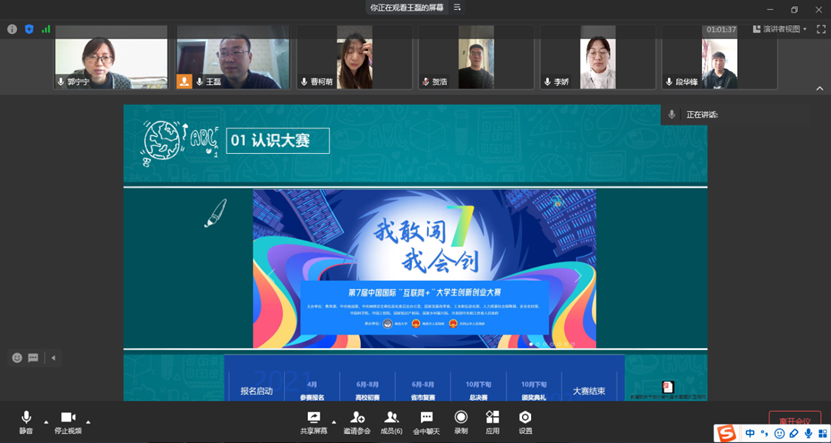Open the 应用 apps icon
Viewport: 831px width, 443px height.
492,419
